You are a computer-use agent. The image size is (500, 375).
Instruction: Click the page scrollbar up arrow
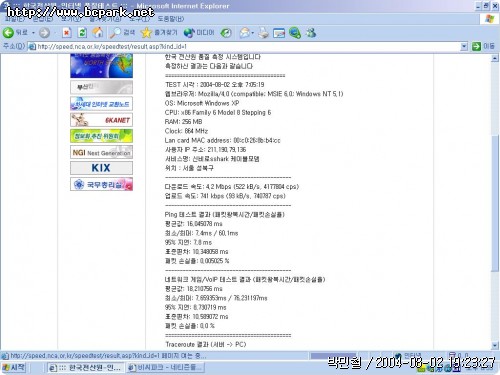(x=495, y=59)
